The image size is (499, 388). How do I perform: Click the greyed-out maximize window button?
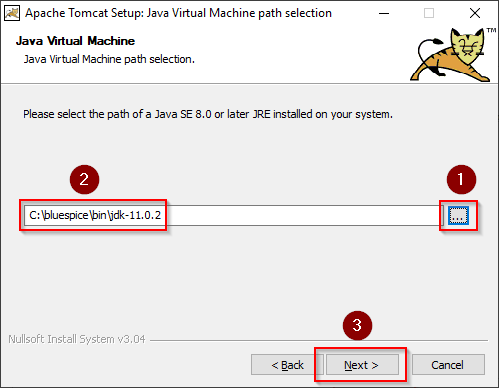pyautogui.click(x=429, y=13)
